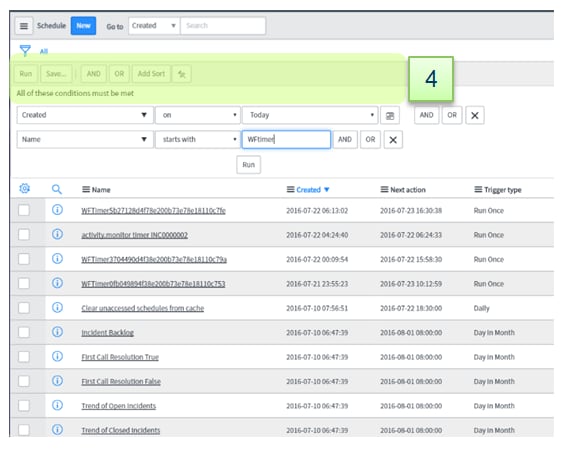
Task: Remove the Created condition with its X
Action: pyautogui.click(x=474, y=115)
